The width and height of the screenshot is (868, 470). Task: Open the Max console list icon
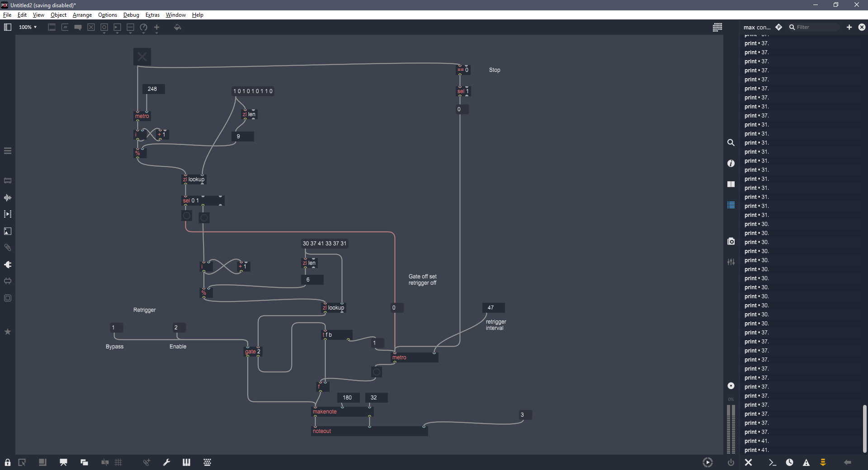tap(731, 205)
